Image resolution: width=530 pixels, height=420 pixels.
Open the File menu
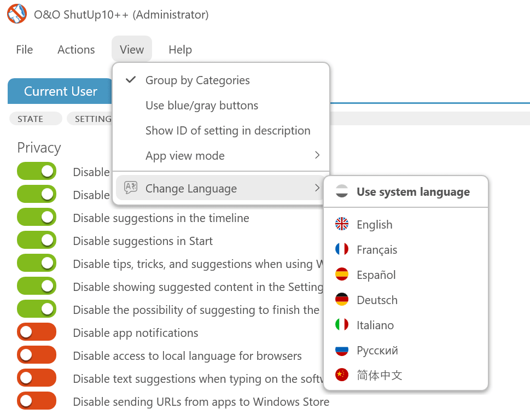tap(24, 50)
